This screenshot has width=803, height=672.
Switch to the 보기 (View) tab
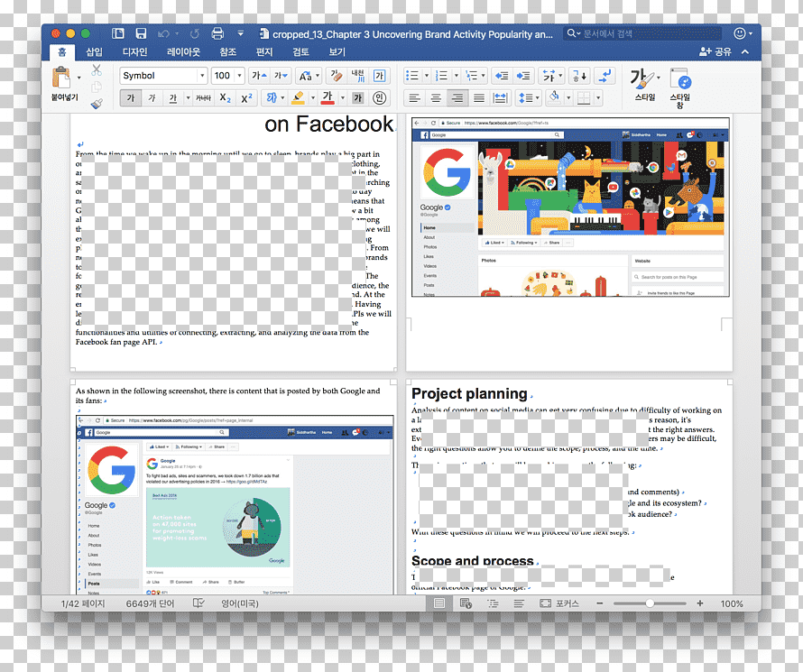(337, 51)
